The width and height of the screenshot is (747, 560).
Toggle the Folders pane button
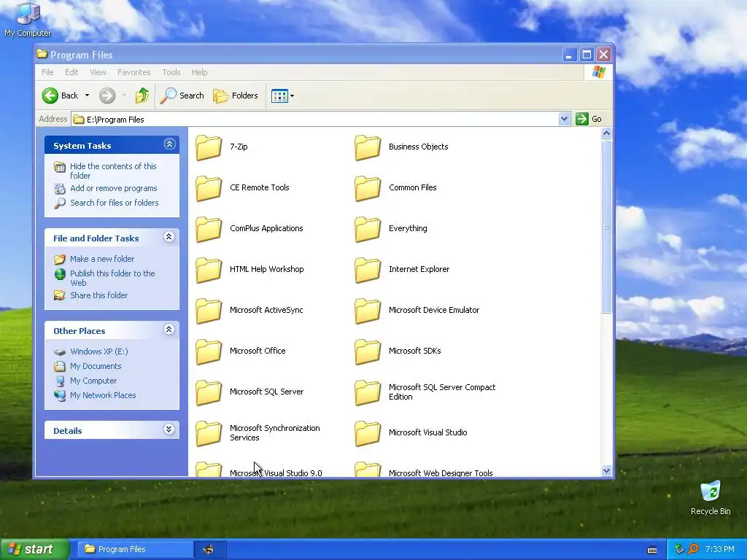click(x=236, y=96)
